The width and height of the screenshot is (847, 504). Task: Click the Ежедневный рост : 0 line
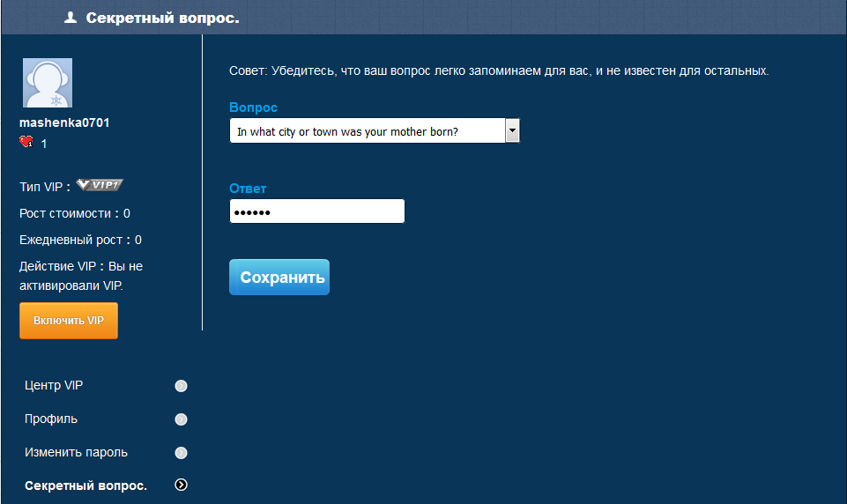point(80,240)
